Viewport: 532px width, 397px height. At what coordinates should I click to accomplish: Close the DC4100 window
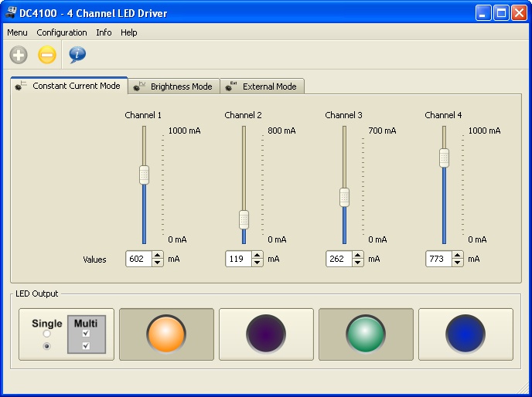click(519, 13)
